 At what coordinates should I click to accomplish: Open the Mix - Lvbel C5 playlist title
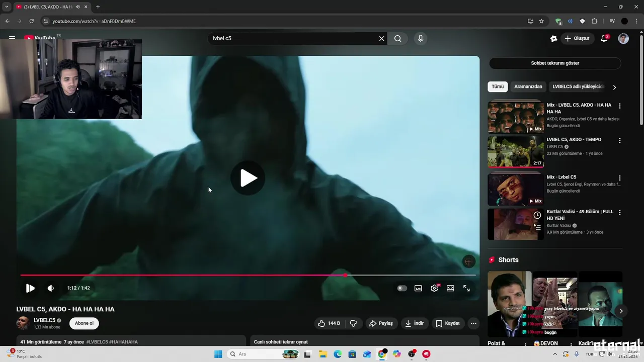pyautogui.click(x=561, y=177)
